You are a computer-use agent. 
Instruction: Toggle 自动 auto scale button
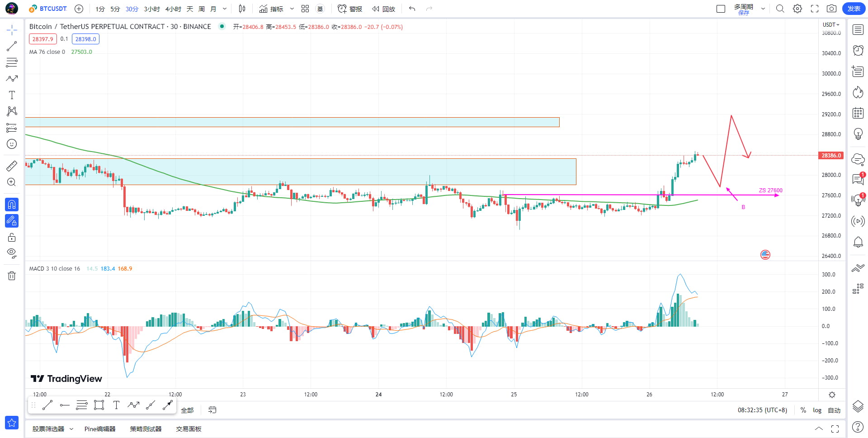pos(834,410)
